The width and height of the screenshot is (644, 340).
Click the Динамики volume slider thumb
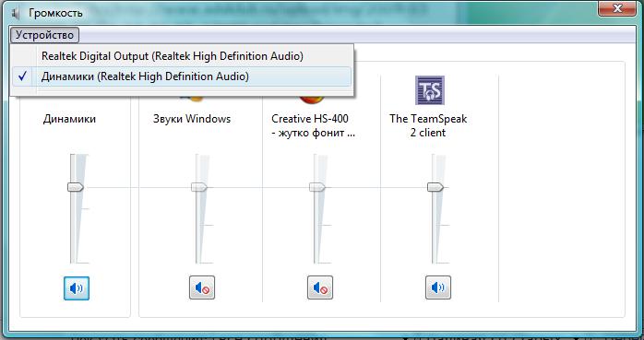(x=76, y=187)
